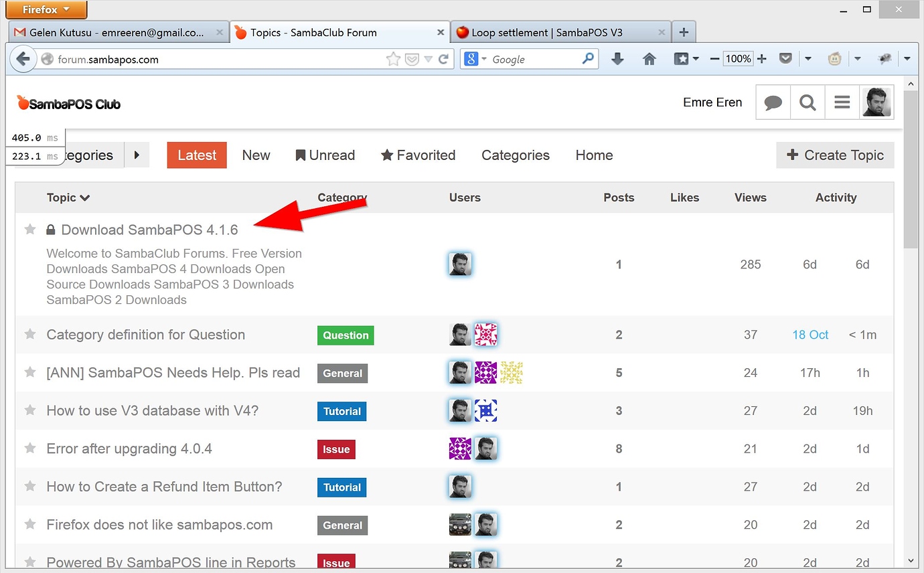The width and height of the screenshot is (924, 573).
Task: Star the Error after upgrading 4.0.4 topic
Action: pyautogui.click(x=30, y=448)
